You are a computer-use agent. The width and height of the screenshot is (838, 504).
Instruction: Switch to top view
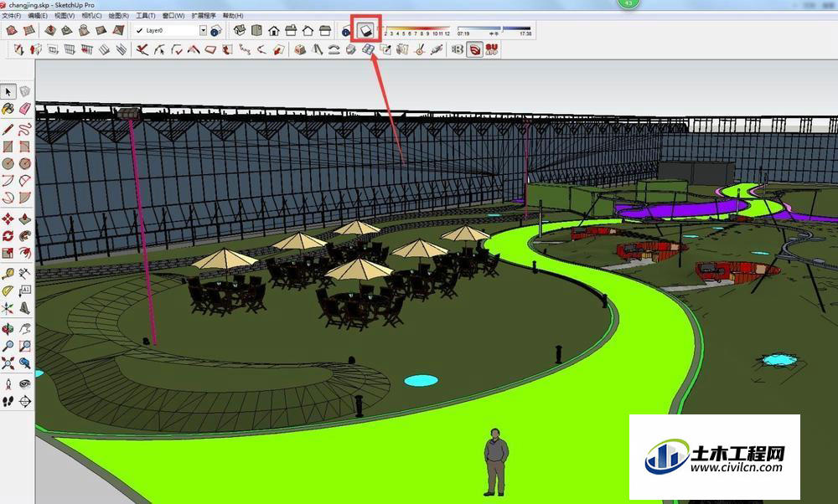[x=256, y=30]
